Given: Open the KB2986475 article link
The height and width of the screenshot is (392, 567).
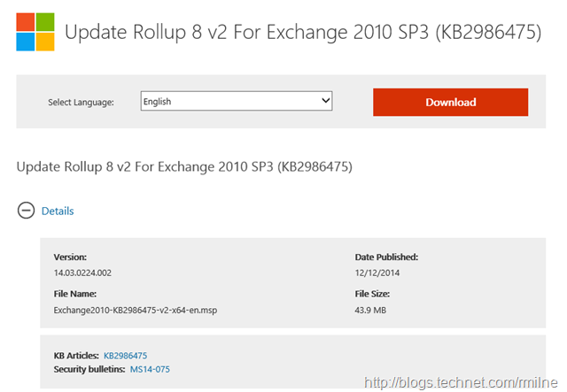Looking at the screenshot, I should 126,356.
